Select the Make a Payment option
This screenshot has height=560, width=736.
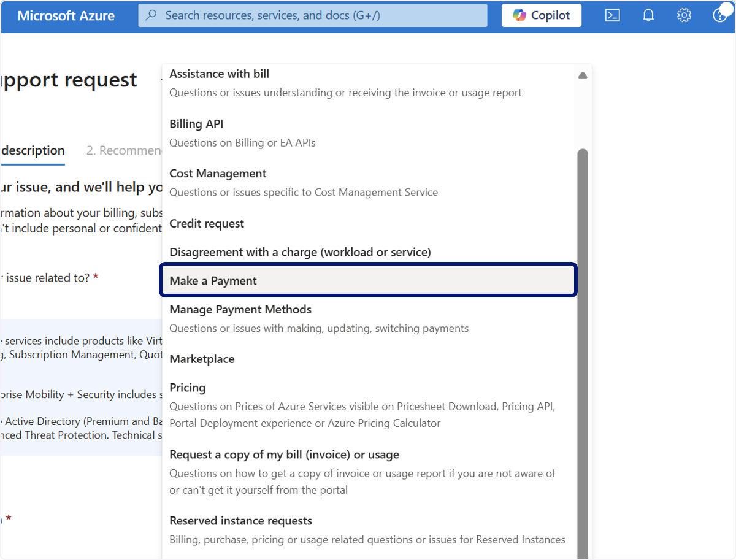point(369,281)
